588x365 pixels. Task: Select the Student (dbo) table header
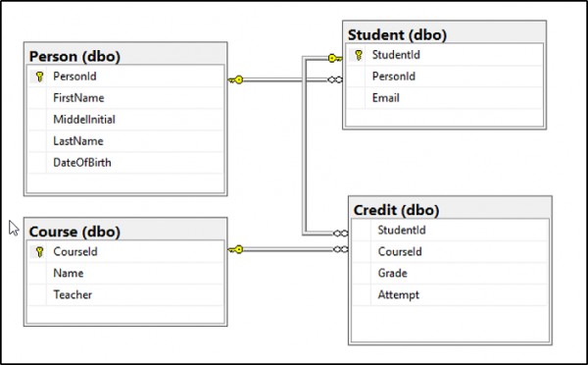tap(444, 34)
